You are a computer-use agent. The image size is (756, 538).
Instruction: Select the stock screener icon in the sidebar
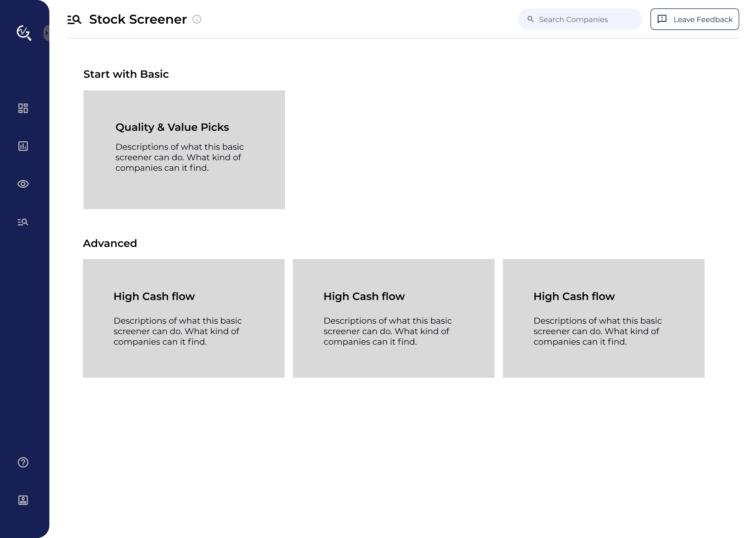click(x=23, y=222)
